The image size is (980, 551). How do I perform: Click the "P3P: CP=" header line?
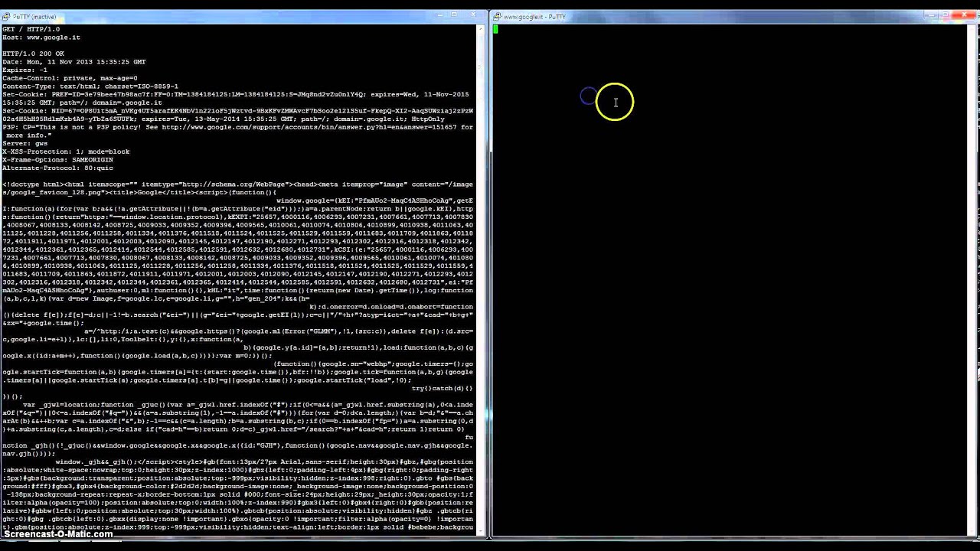(238, 131)
